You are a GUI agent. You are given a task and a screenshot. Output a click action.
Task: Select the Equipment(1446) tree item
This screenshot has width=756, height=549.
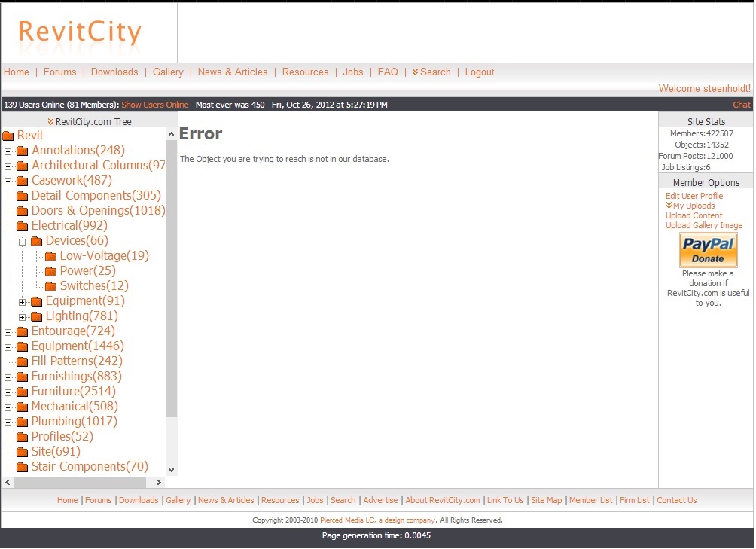click(78, 346)
